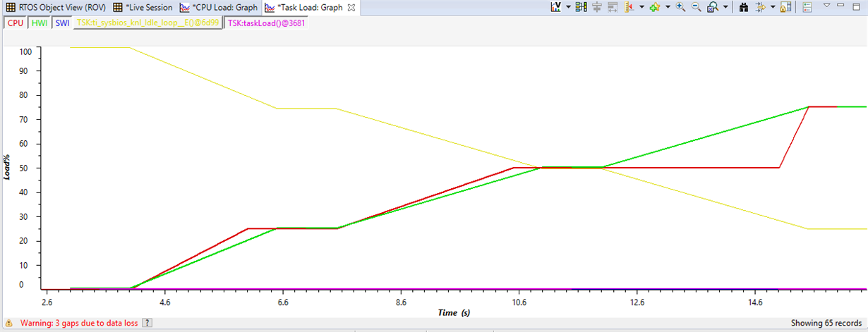868x332 pixels.
Task: Expand the graph properties dropdown arrow
Action: 568,7
